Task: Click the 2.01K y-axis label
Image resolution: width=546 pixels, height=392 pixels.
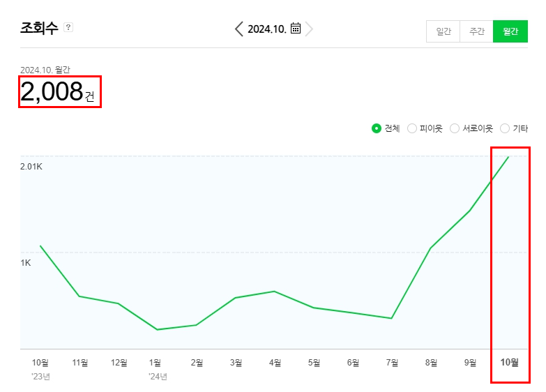Action: tap(31, 167)
